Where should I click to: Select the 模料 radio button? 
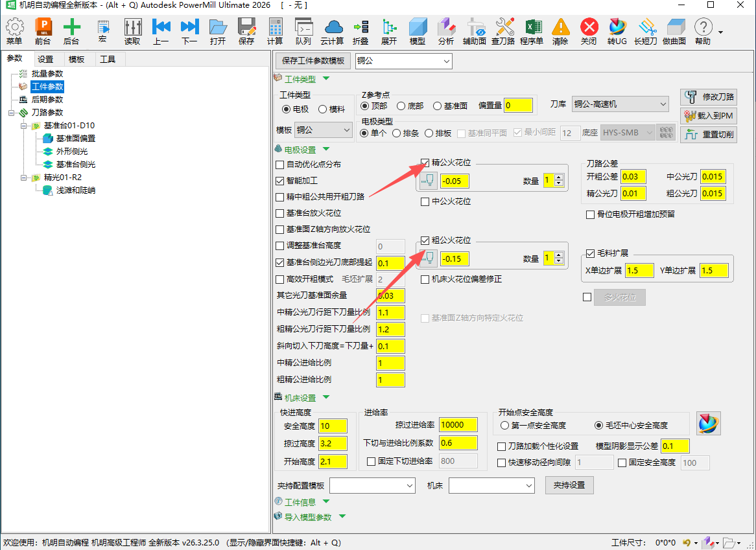point(322,109)
